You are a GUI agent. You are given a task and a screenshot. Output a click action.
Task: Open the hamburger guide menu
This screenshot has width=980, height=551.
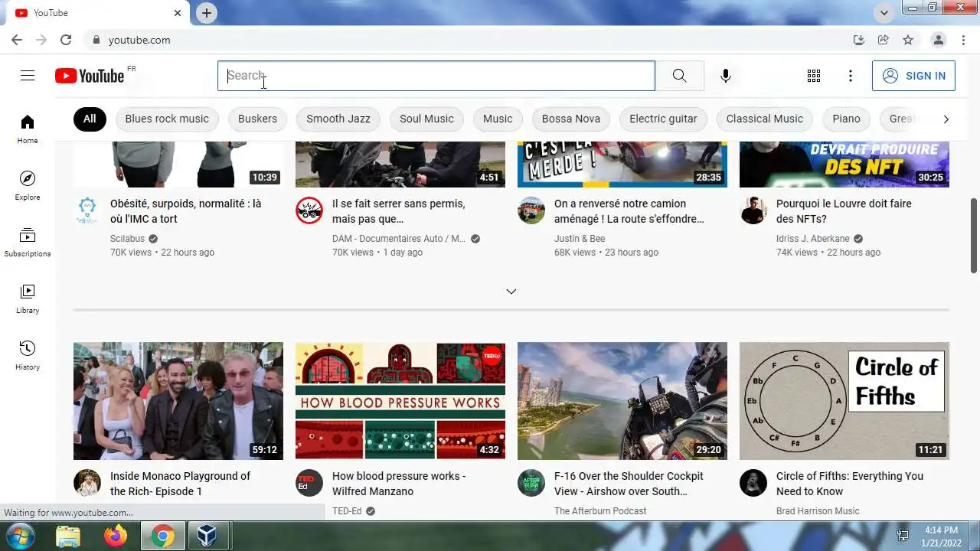tap(28, 76)
